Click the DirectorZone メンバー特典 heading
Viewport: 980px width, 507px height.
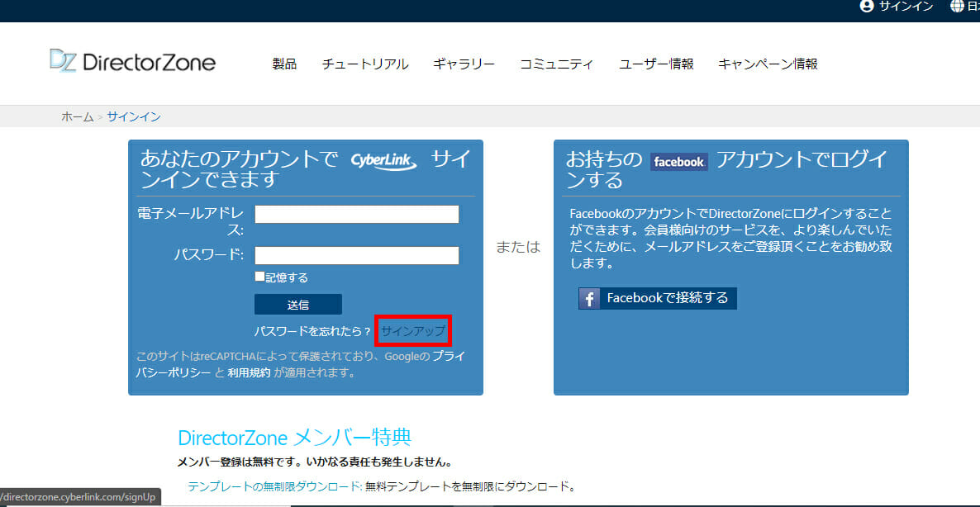(x=294, y=438)
